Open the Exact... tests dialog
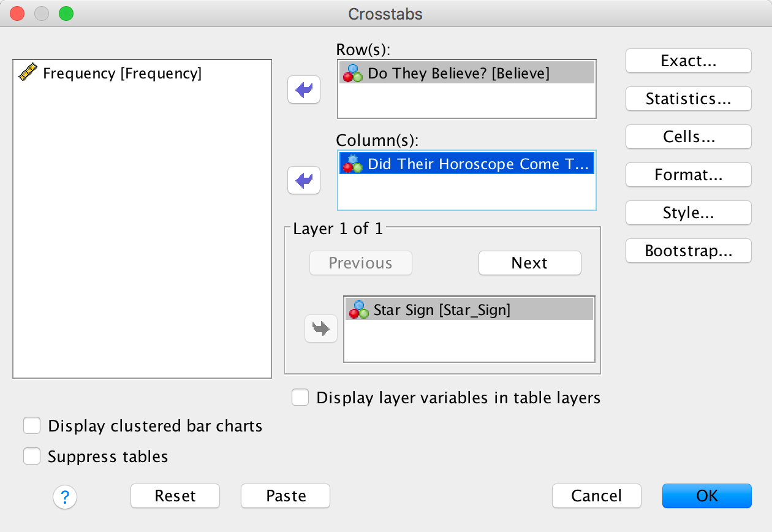 (x=688, y=61)
